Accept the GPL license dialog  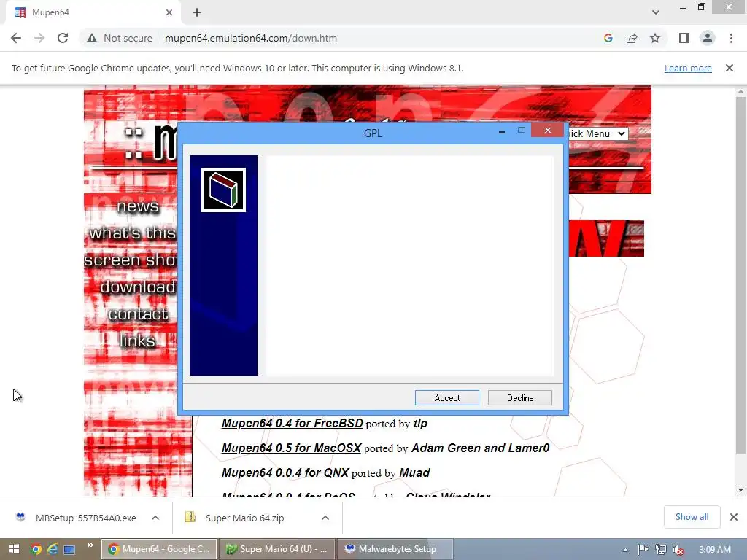447,397
